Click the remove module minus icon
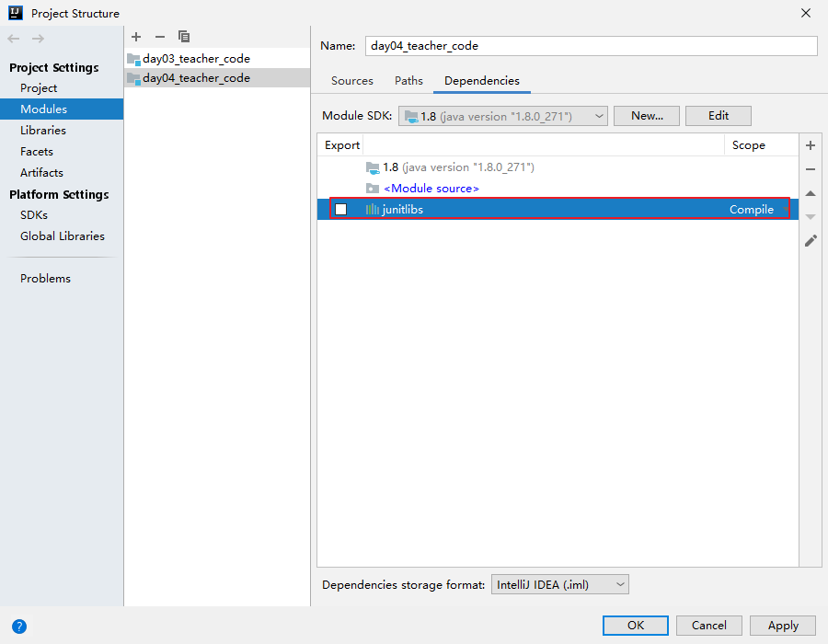This screenshot has height=644, width=828. 160,37
